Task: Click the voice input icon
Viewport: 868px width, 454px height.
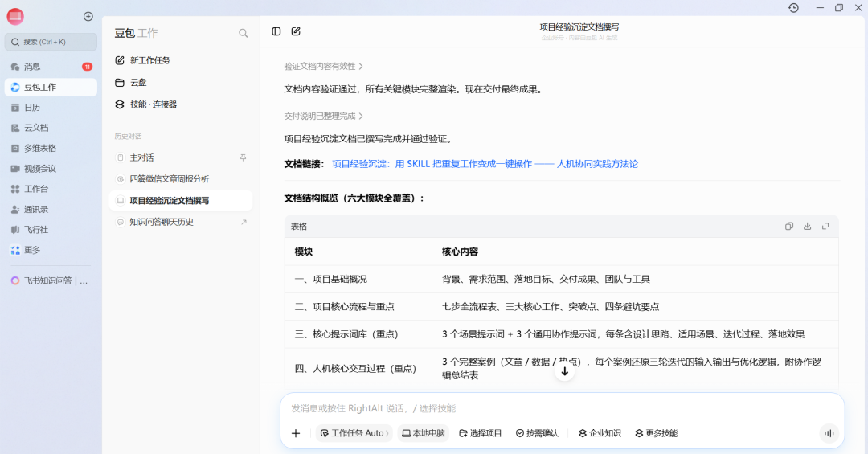Action: click(829, 433)
